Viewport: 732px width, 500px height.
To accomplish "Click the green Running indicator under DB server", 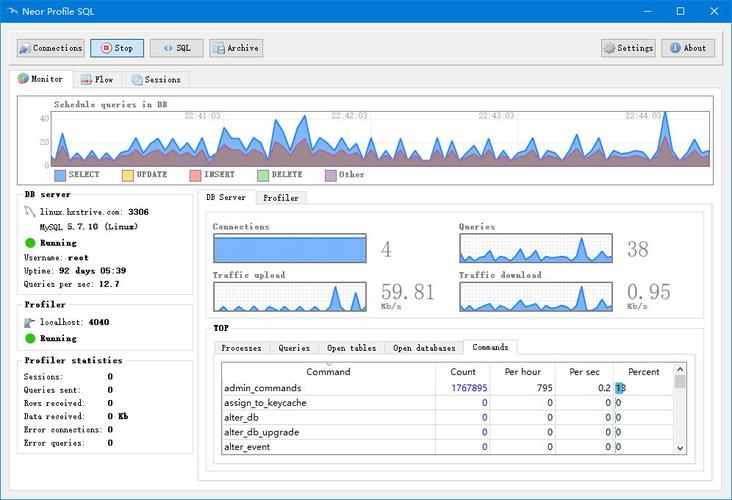I will point(30,243).
